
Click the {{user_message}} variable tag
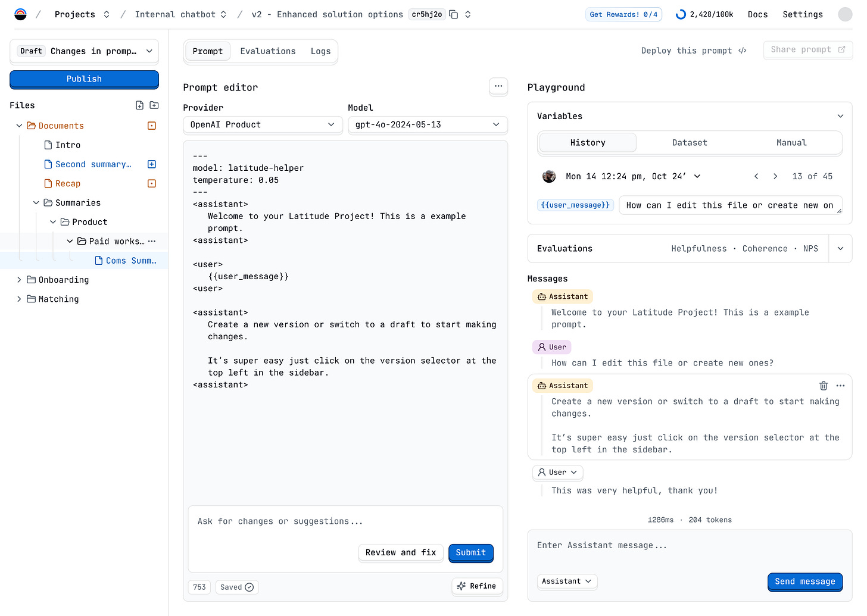tap(575, 205)
